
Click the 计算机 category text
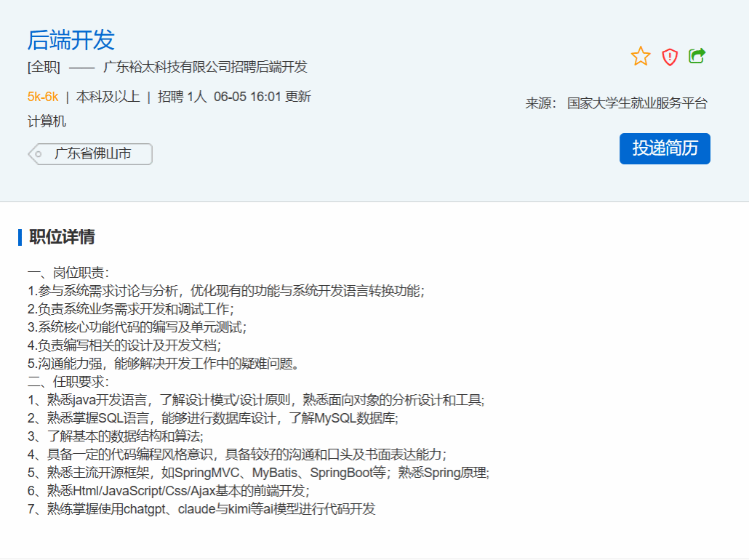[x=47, y=121]
